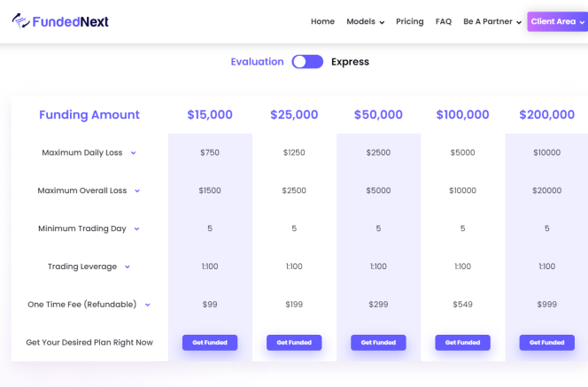Viewport: 588px width, 387px height.
Task: Click the FundedNext logo
Action: (x=60, y=21)
